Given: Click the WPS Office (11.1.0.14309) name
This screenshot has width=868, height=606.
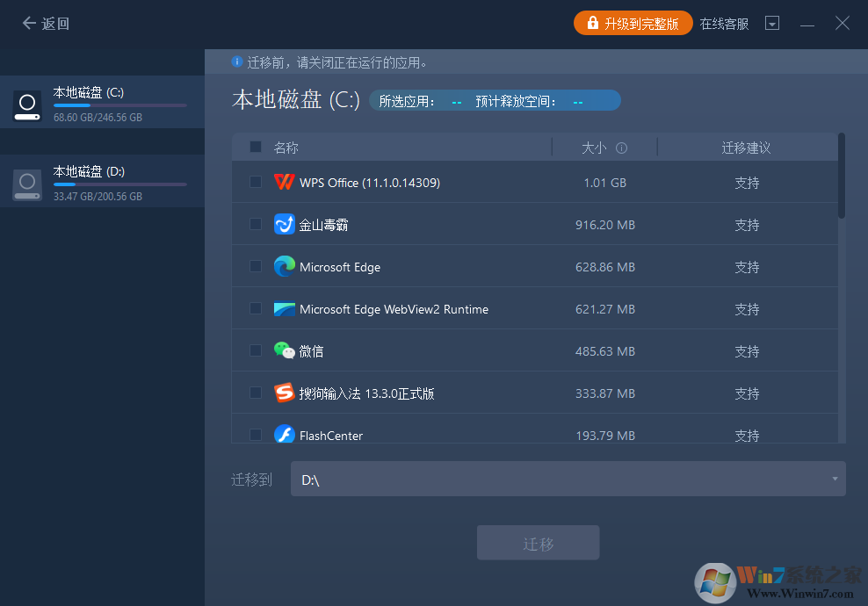Looking at the screenshot, I should point(370,183).
